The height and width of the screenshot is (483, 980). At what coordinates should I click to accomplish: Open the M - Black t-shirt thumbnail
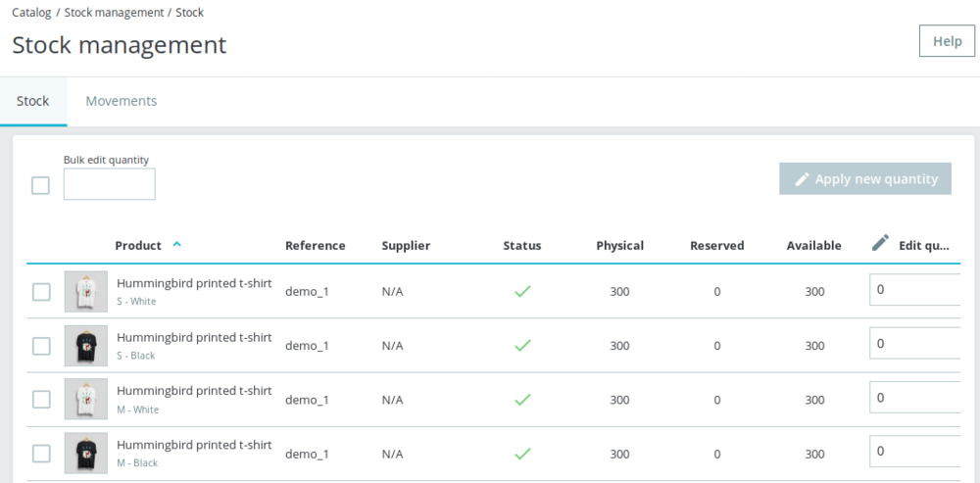tap(85, 454)
